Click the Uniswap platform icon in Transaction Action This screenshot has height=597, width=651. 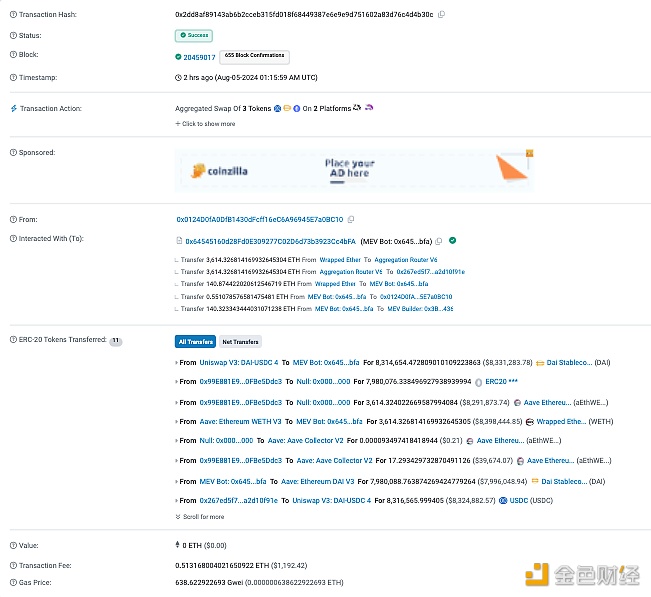[369, 108]
